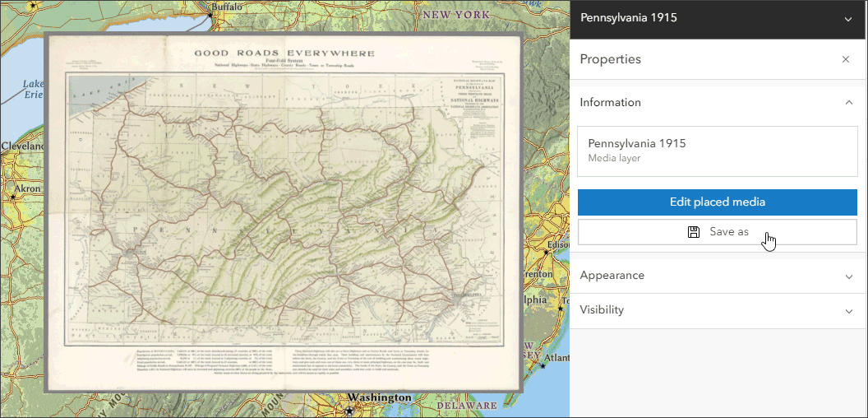868x418 pixels.
Task: Close the Properties panel
Action: pyautogui.click(x=845, y=59)
